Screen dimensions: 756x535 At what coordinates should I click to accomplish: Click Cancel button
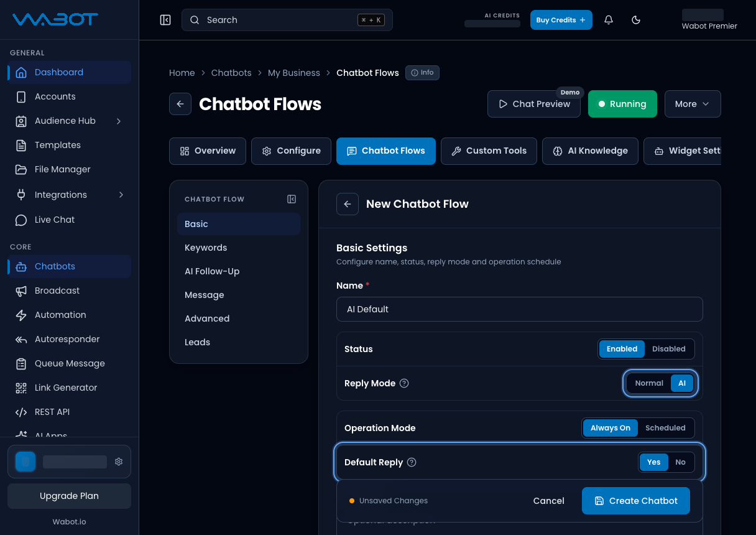549,501
